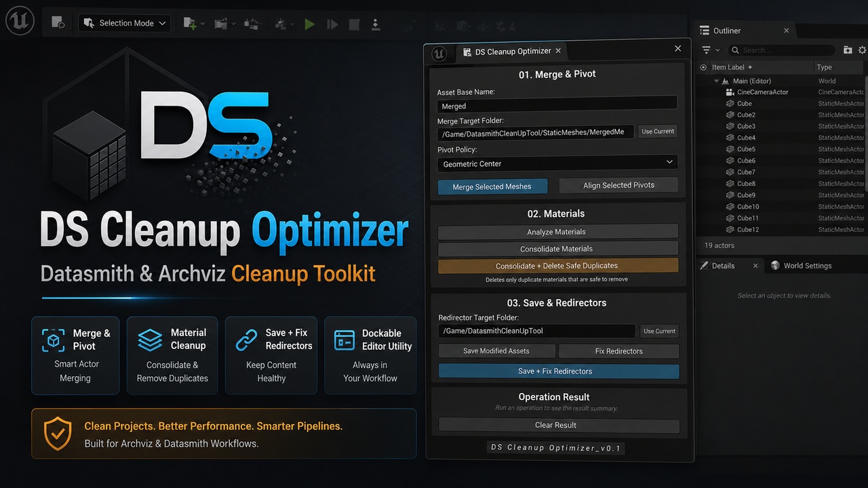Viewport: 868px width, 488px height.
Task: Click Save + Fix Redirectors button
Action: click(x=558, y=371)
